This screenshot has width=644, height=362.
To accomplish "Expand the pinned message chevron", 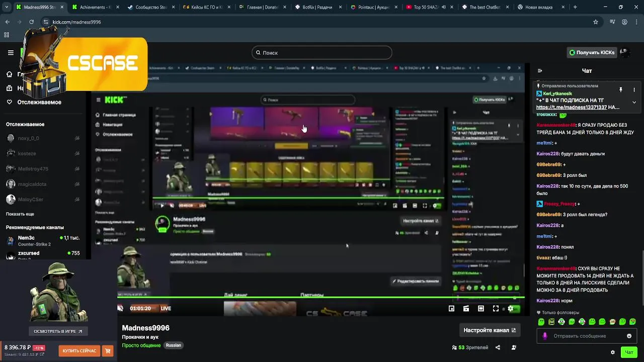I will (634, 102).
